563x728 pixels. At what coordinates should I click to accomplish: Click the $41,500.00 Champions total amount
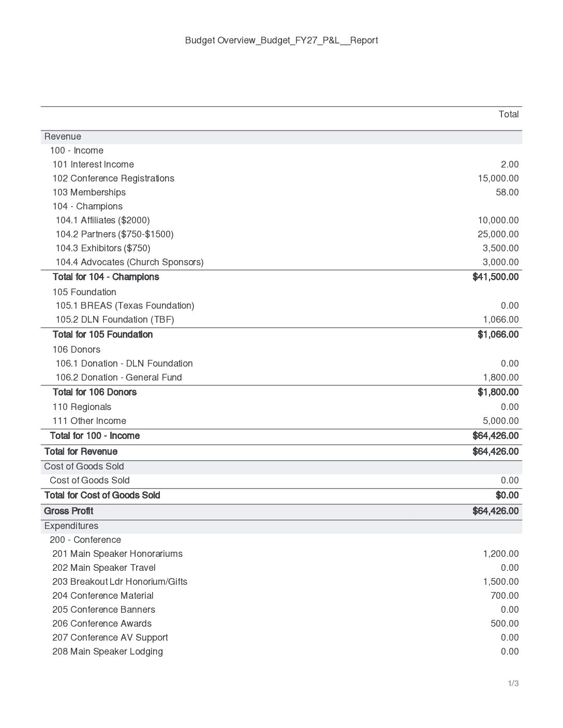point(495,277)
